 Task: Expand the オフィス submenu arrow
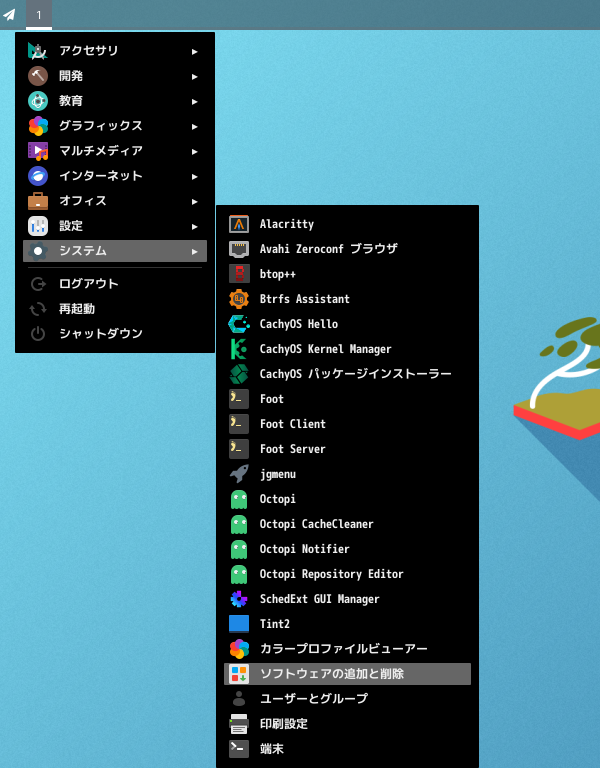pos(194,201)
